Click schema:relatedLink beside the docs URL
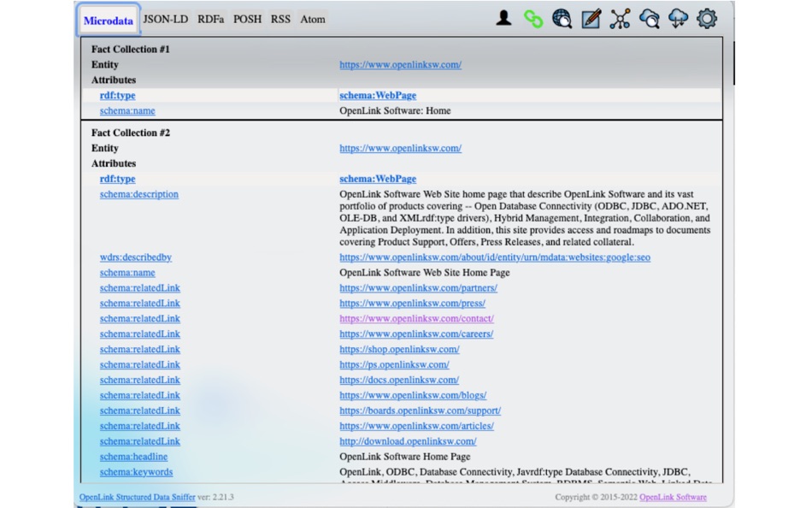This screenshot has height=508, width=812. click(x=140, y=380)
